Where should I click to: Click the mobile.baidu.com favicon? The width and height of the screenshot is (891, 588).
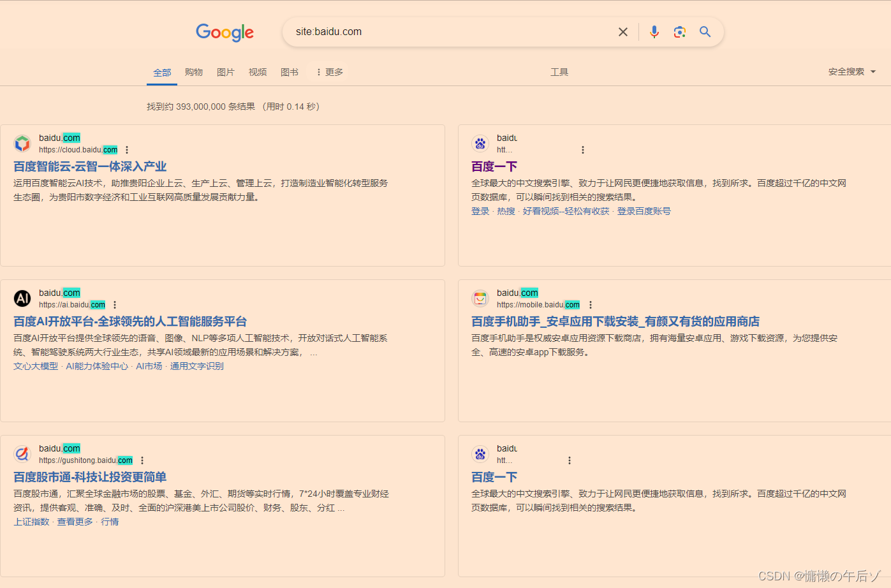[x=480, y=298]
